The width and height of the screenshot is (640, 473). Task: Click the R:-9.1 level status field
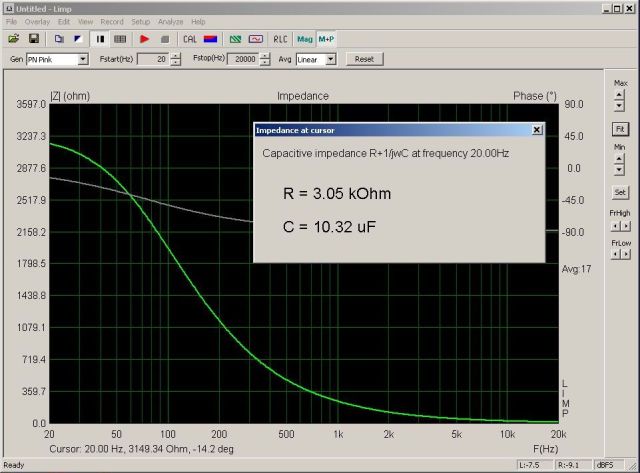point(573,465)
